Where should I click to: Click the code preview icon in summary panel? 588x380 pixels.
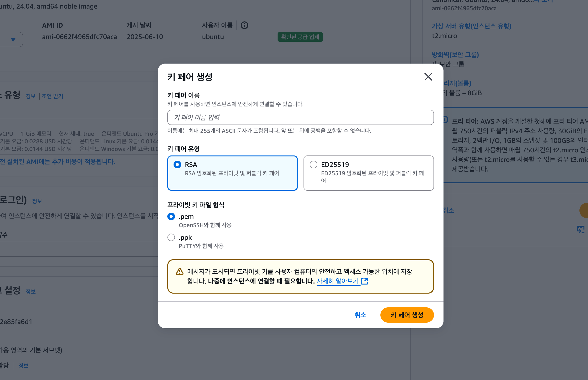(580, 230)
